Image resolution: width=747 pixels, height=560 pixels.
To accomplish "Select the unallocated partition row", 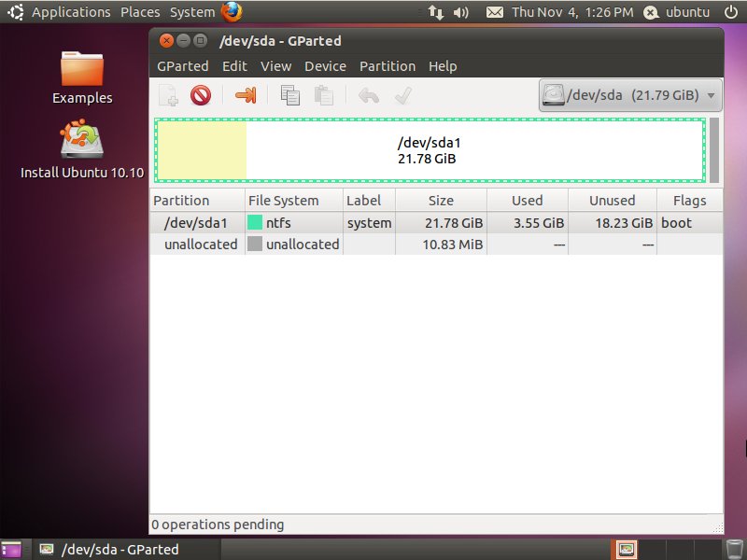I will [436, 245].
